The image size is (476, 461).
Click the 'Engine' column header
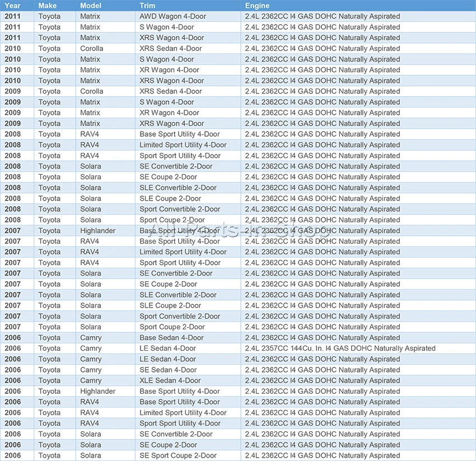(x=257, y=6)
